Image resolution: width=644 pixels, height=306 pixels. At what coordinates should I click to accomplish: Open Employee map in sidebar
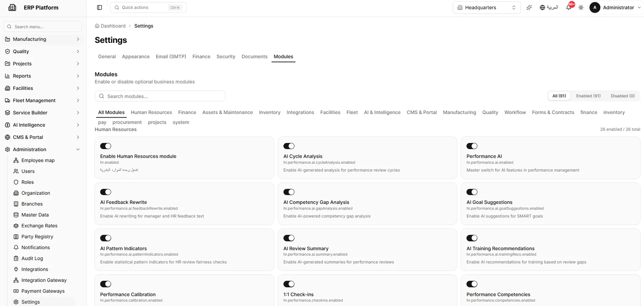click(x=38, y=161)
